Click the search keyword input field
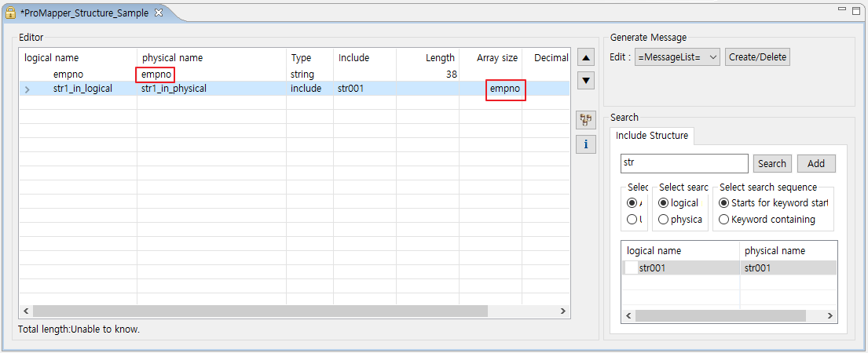 point(685,163)
